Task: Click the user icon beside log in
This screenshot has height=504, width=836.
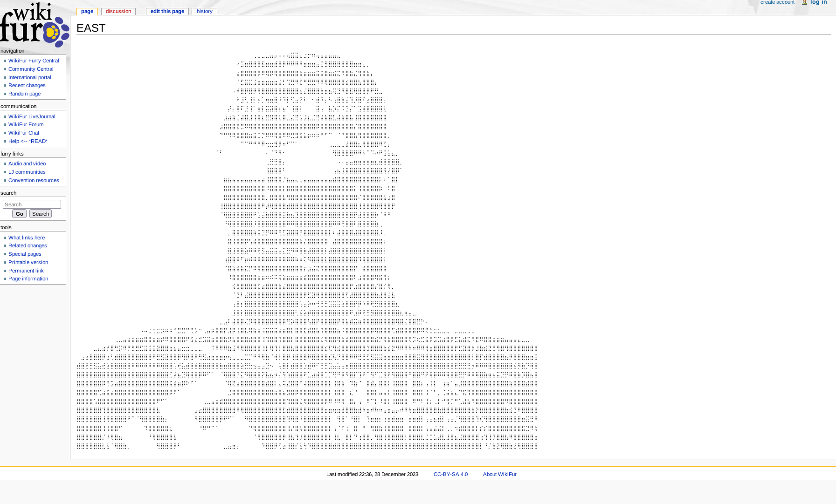Action: click(804, 2)
